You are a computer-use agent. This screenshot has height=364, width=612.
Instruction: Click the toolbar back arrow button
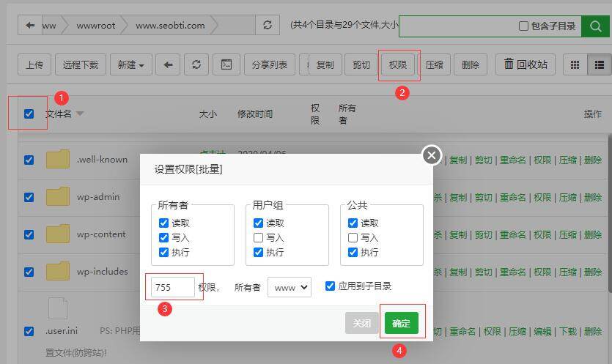click(x=168, y=64)
